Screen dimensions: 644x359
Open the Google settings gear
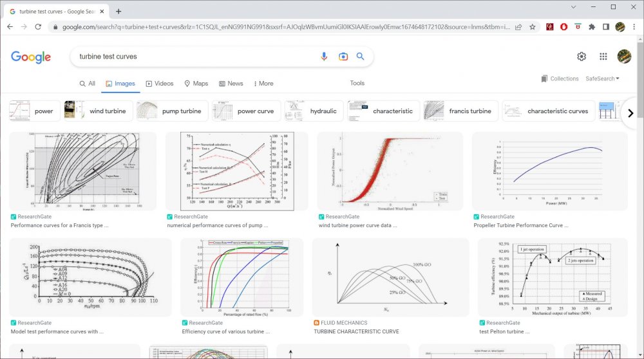point(582,57)
